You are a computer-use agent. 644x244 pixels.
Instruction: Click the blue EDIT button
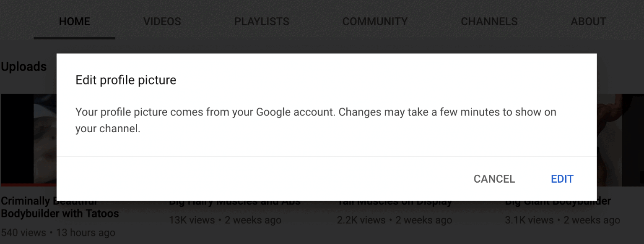coord(562,179)
